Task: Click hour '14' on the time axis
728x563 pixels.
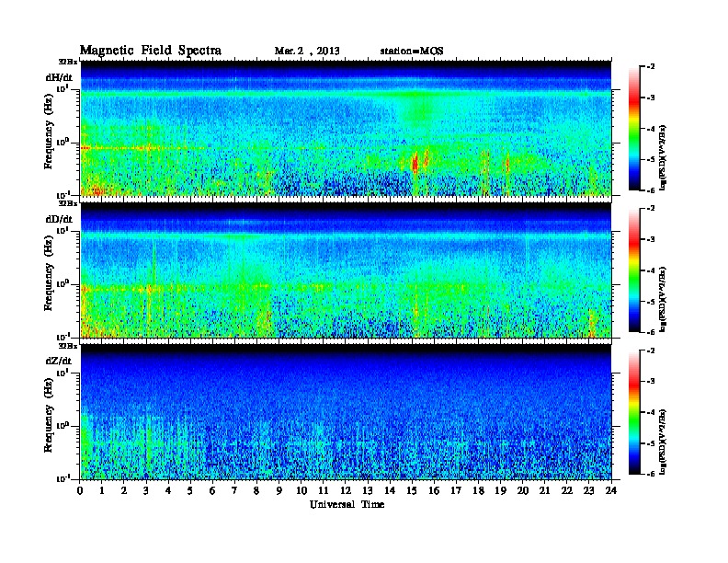Action: click(x=390, y=490)
